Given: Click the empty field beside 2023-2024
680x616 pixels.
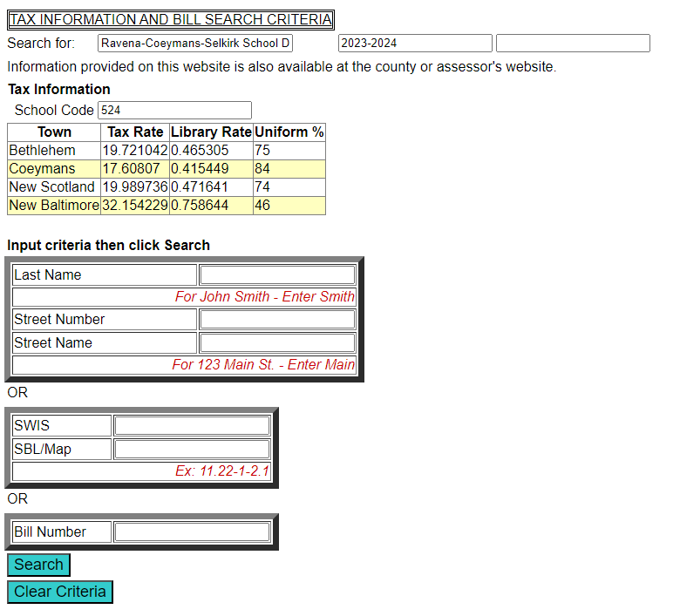Looking at the screenshot, I should [x=573, y=44].
